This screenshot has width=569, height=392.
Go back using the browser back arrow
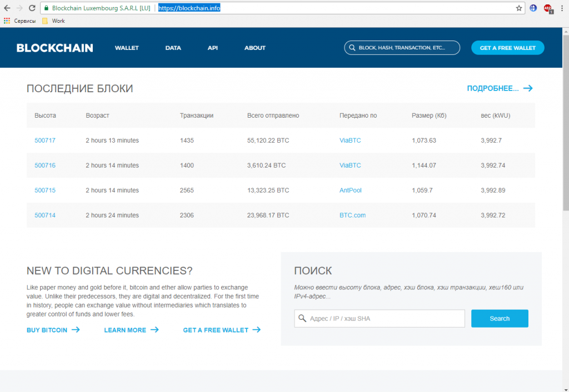pyautogui.click(x=7, y=8)
